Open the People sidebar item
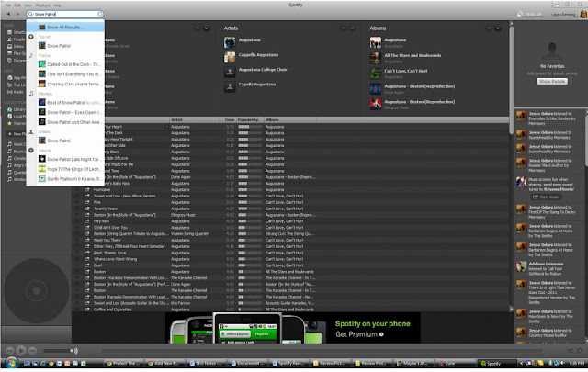The width and height of the screenshot is (588, 372). pyautogui.click(x=17, y=39)
